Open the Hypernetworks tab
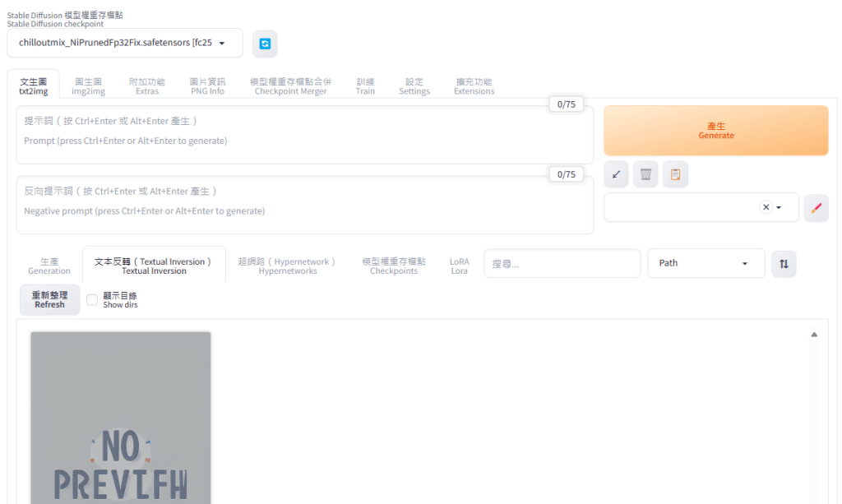Image resolution: width=842 pixels, height=504 pixels. (287, 263)
